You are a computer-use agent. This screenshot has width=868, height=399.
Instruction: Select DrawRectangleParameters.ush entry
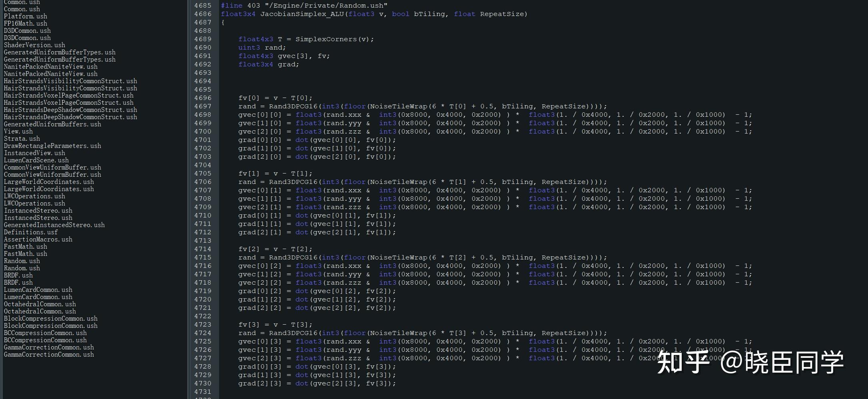52,146
